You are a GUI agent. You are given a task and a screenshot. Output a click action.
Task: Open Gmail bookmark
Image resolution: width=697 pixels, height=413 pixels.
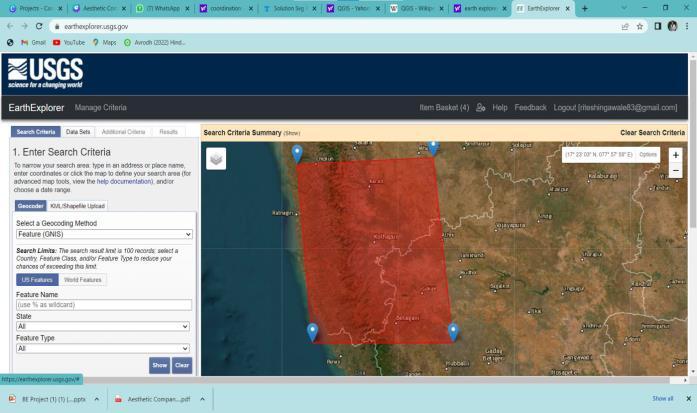[x=34, y=43]
